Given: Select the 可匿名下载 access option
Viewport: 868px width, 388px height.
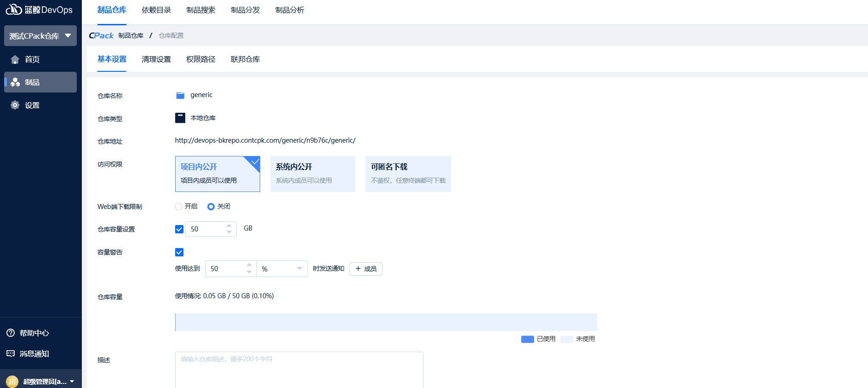Looking at the screenshot, I should (408, 174).
